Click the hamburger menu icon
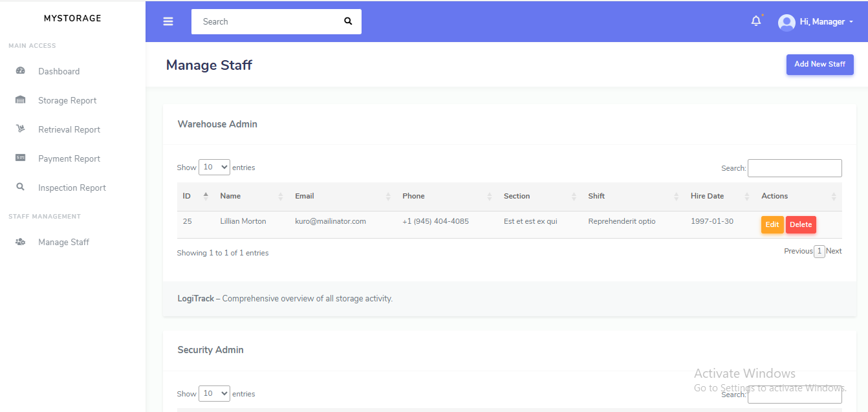The height and width of the screenshot is (412, 868). (168, 21)
